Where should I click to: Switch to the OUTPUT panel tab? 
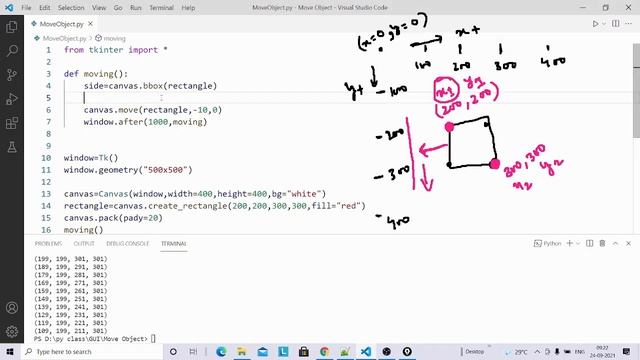(84, 243)
